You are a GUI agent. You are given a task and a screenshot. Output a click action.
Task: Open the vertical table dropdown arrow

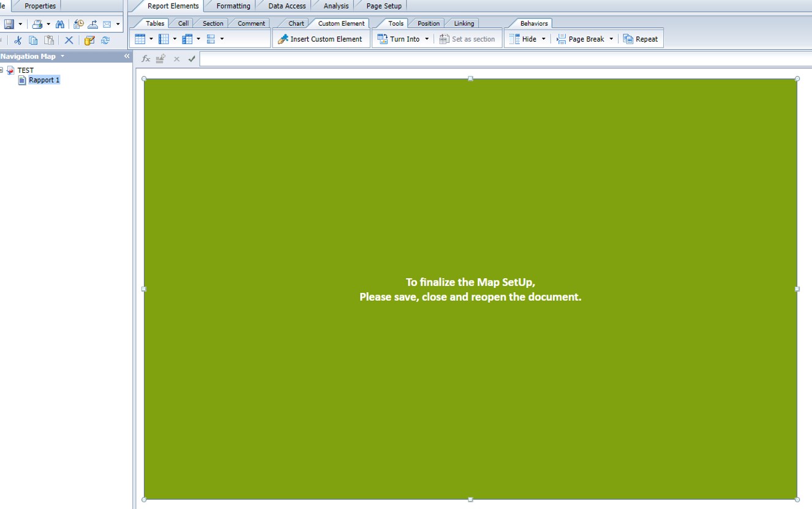point(151,39)
